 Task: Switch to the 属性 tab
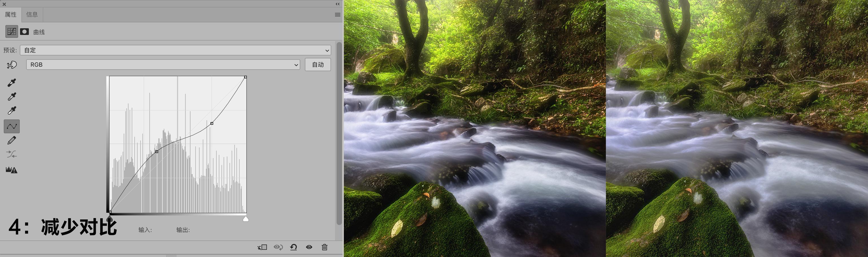coord(11,14)
